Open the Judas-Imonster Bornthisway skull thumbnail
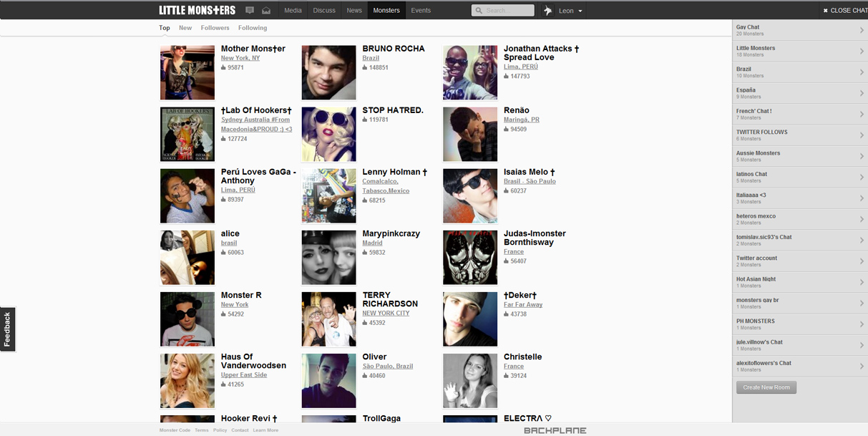This screenshot has height=436, width=868. (x=470, y=258)
